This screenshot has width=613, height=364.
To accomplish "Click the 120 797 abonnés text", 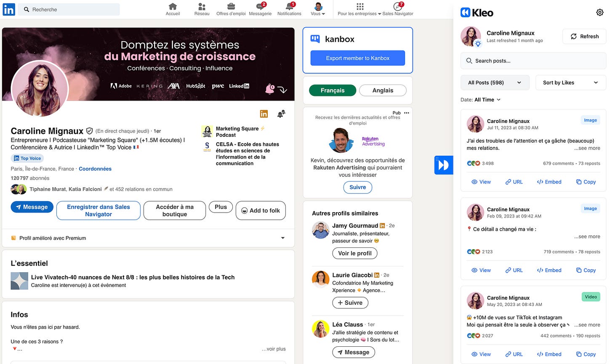I will point(30,178).
